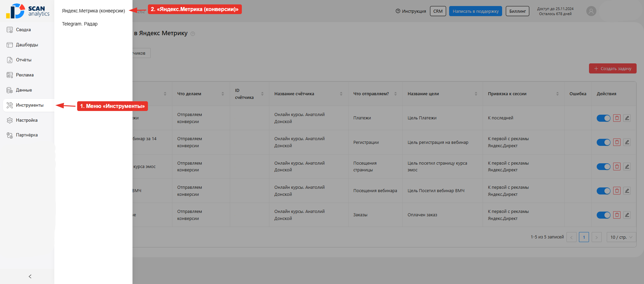Image resolution: width=644 pixels, height=284 pixels.
Task: Delete the task with goal Цель Платежи
Action: 617,118
